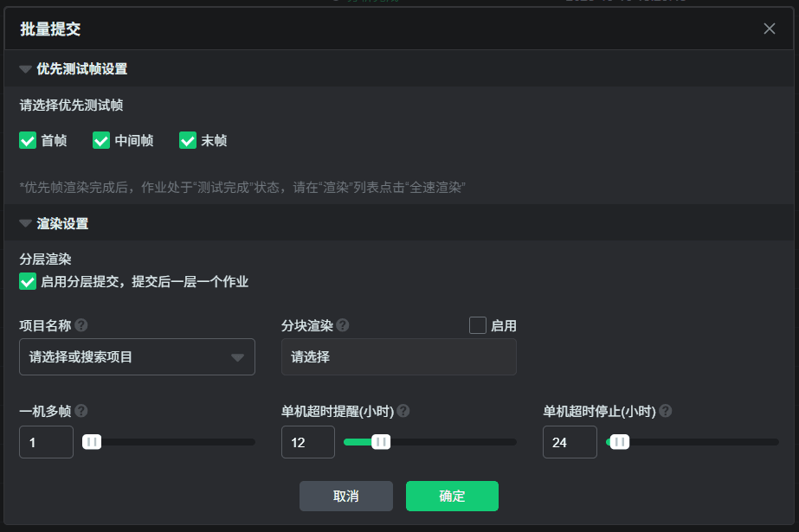Image resolution: width=799 pixels, height=532 pixels.
Task: Open the 分块渲染 请选择 selector
Action: 399,357
